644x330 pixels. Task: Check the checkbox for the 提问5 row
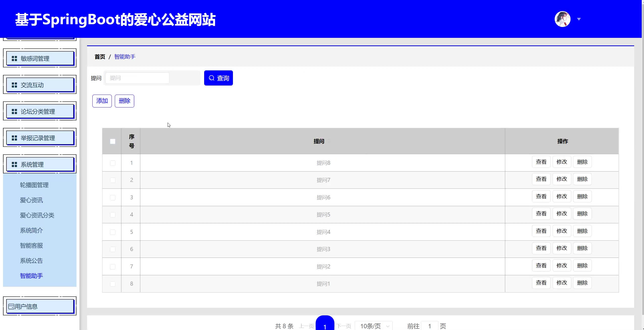[x=113, y=215]
